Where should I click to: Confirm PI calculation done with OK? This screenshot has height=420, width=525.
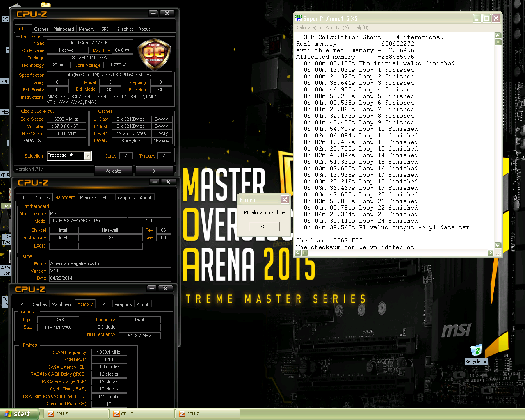coord(264,226)
